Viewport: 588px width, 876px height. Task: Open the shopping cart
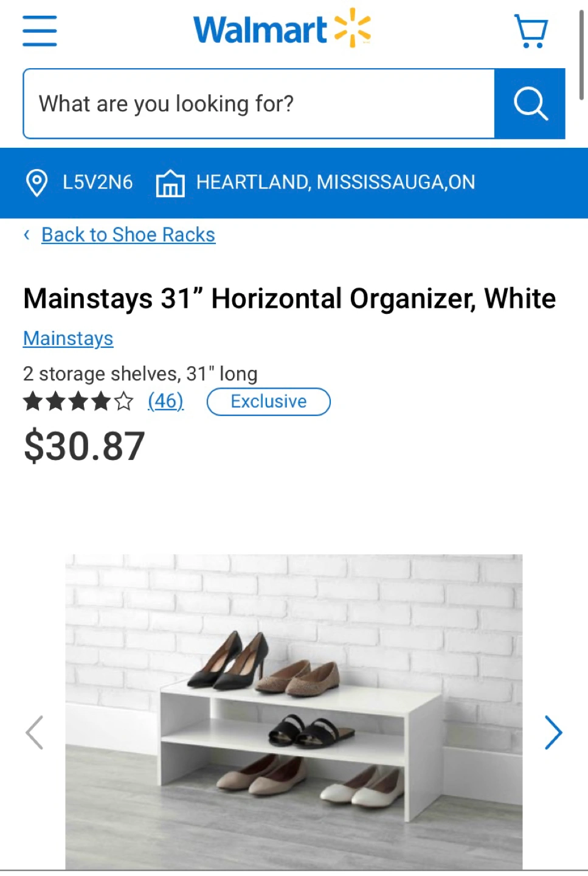point(531,31)
